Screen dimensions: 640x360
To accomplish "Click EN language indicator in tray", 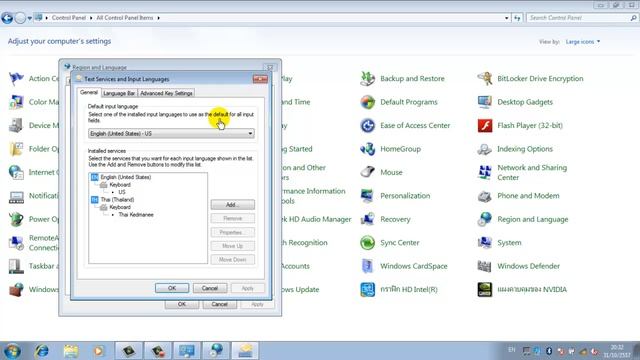I will 511,350.
